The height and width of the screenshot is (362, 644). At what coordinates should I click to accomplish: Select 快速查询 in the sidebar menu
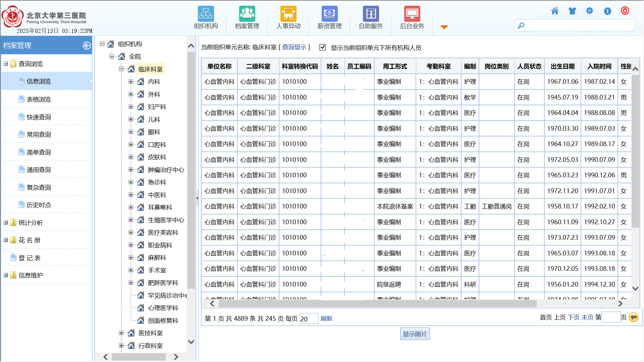(39, 117)
